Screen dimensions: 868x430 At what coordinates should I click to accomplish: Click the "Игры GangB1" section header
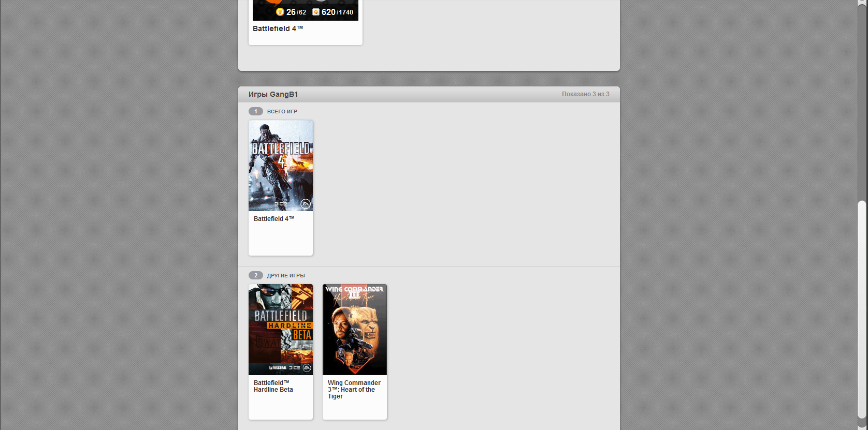tap(273, 94)
